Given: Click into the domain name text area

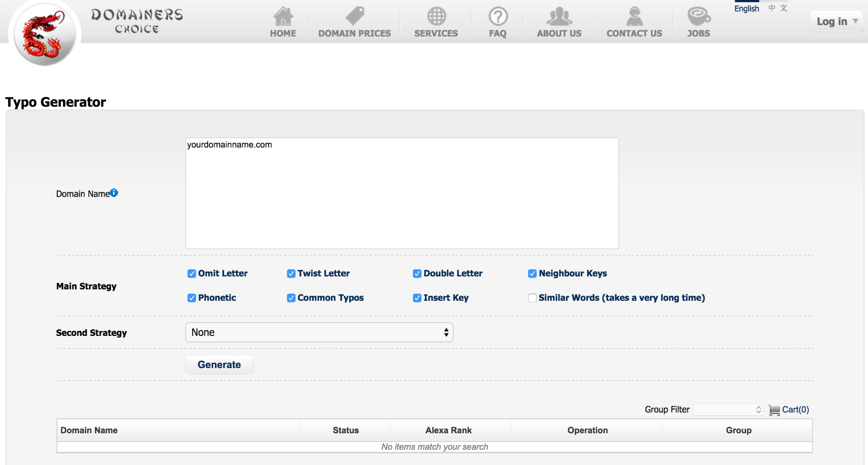Looking at the screenshot, I should point(402,193).
